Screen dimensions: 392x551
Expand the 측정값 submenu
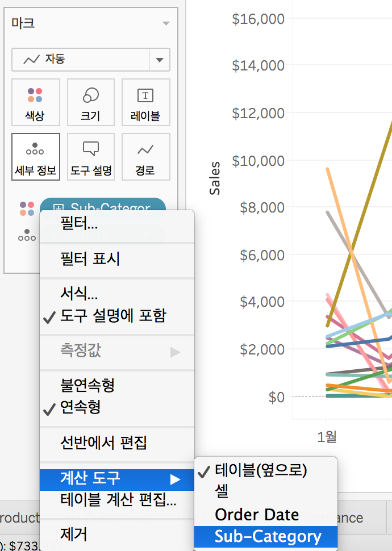[116, 351]
